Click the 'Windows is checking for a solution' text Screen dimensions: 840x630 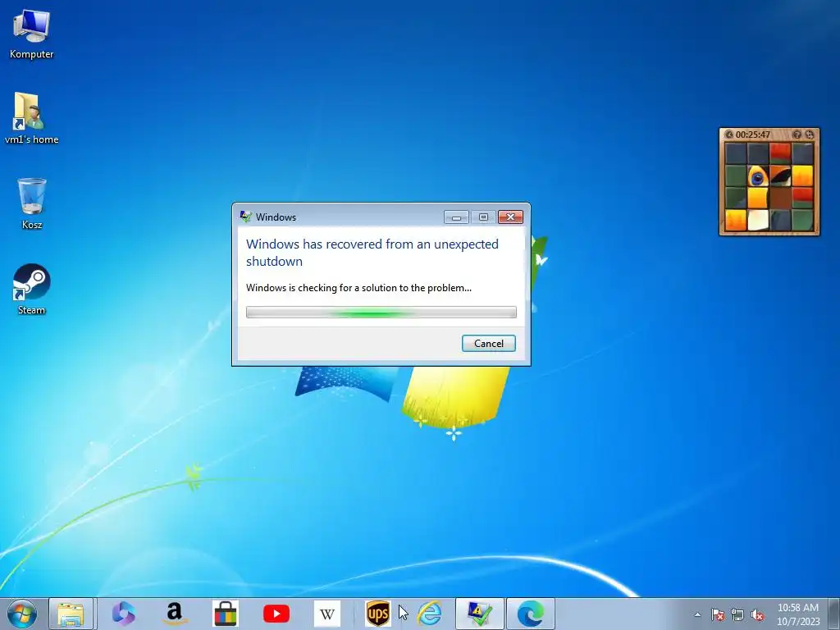(358, 288)
